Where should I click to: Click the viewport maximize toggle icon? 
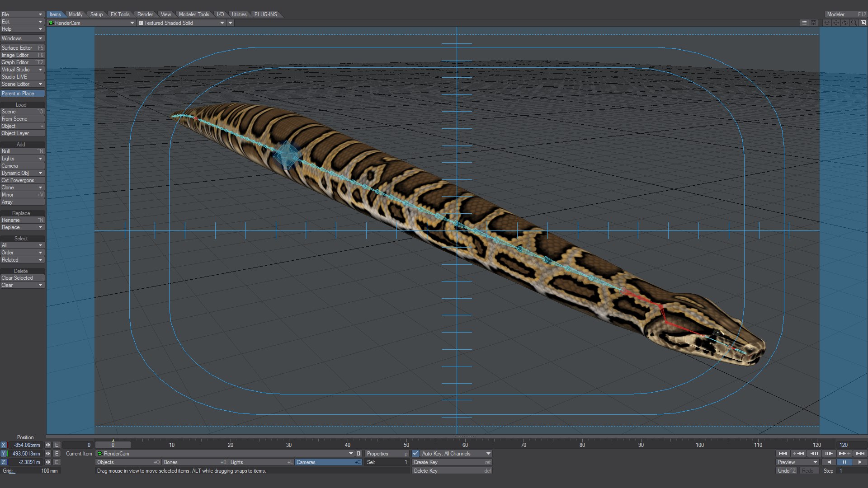(x=863, y=23)
